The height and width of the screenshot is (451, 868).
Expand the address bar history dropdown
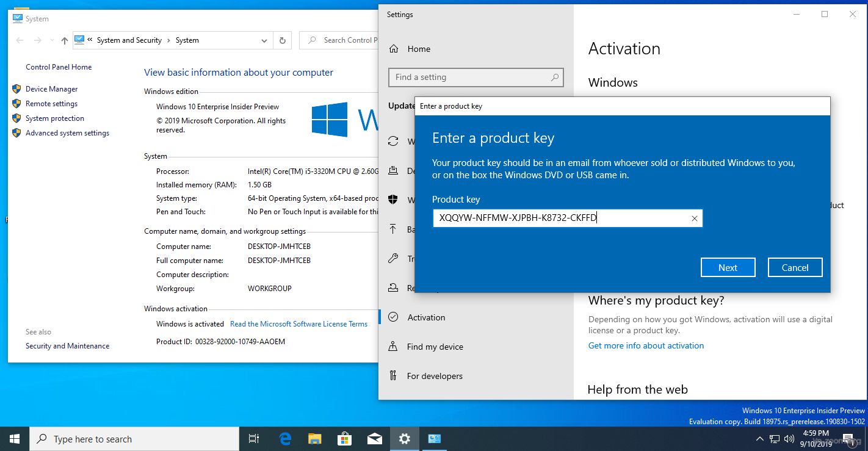tap(264, 40)
